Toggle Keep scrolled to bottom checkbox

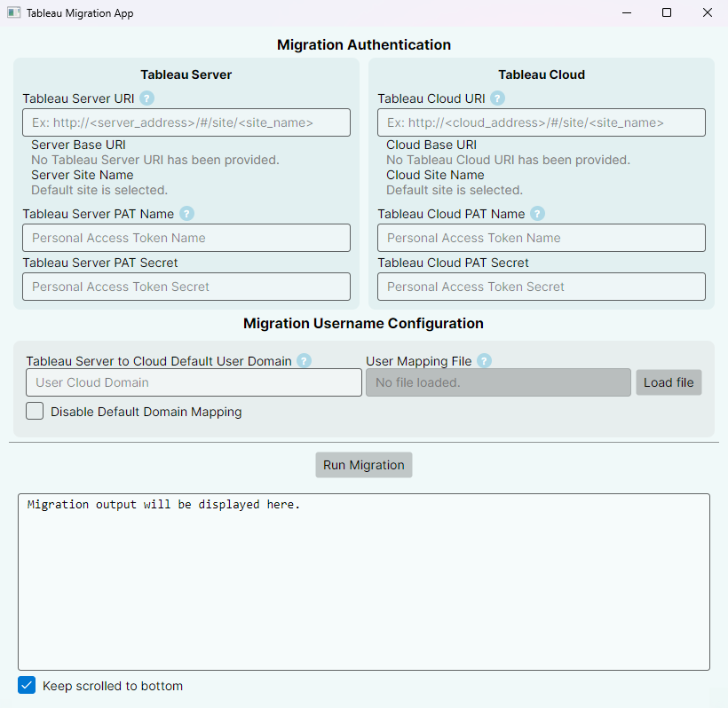27,685
